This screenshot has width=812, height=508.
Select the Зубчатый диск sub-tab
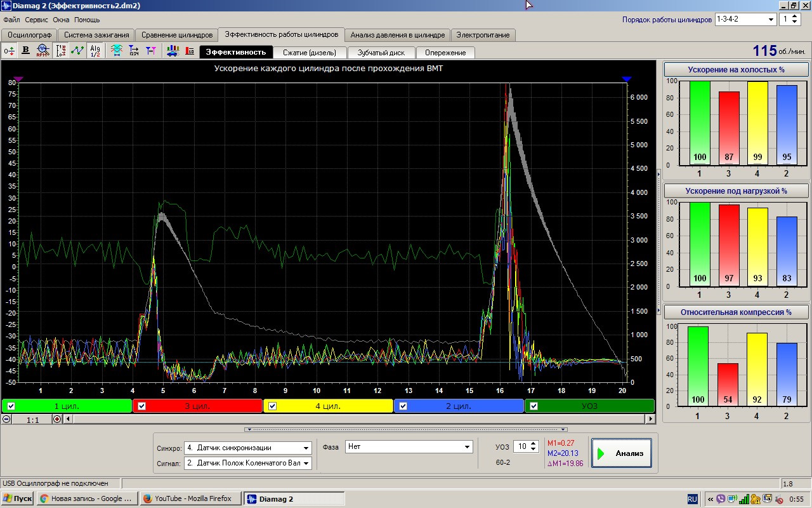(x=381, y=53)
